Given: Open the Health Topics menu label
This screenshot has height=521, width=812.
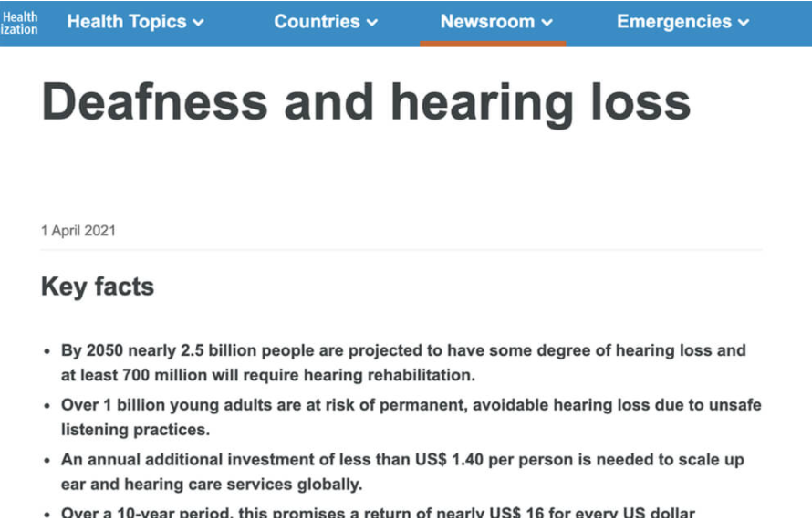Looking at the screenshot, I should pos(127,22).
